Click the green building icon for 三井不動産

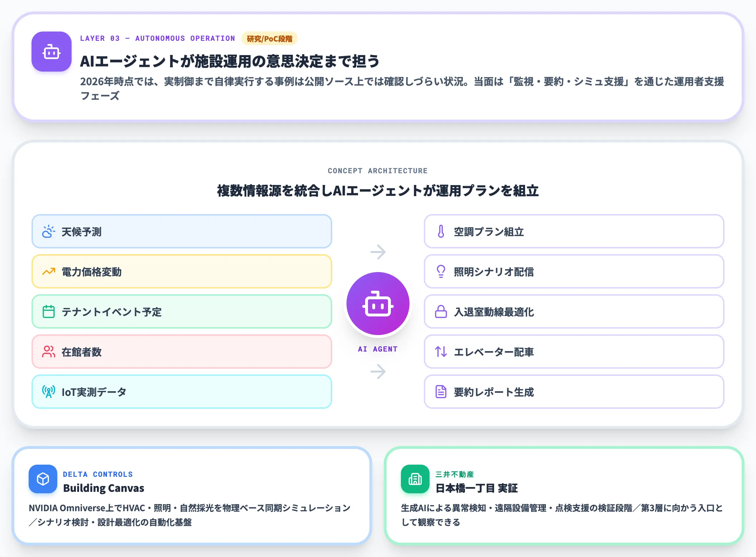tap(415, 479)
